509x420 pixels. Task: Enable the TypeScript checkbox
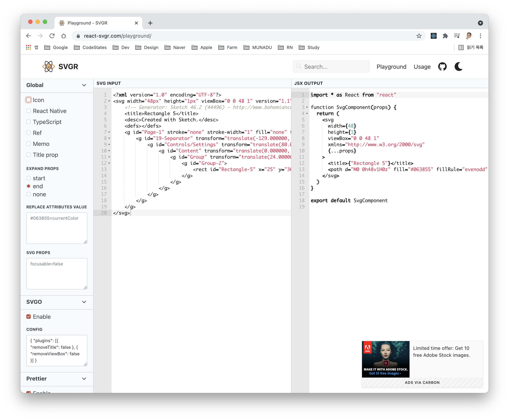click(29, 122)
